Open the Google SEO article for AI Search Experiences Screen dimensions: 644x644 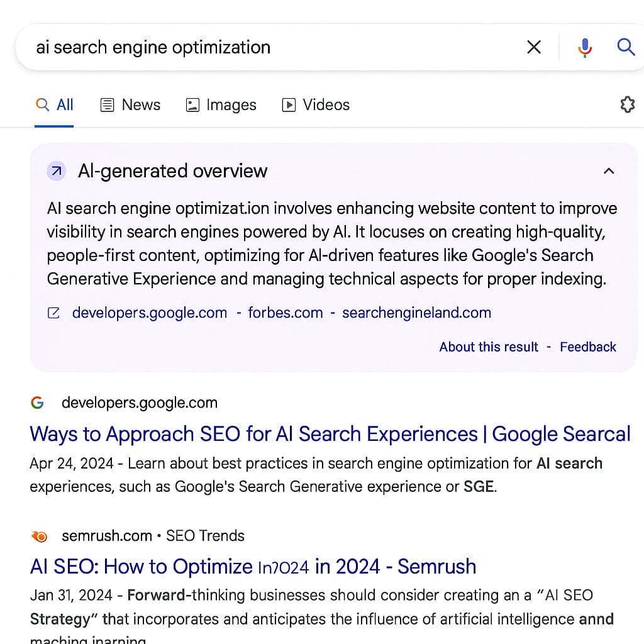click(x=330, y=434)
